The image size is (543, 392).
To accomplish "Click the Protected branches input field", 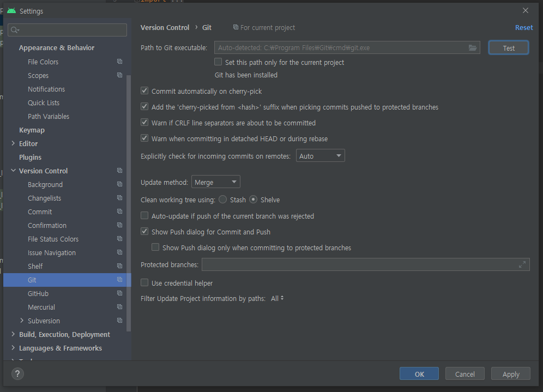I will tap(366, 264).
